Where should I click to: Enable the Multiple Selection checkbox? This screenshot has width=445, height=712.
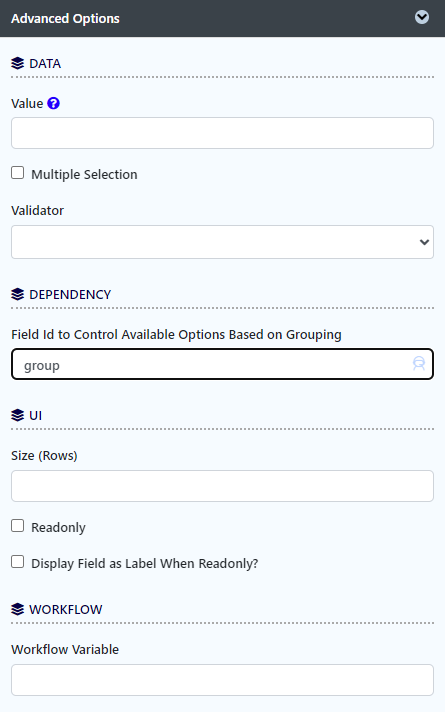pos(18,173)
